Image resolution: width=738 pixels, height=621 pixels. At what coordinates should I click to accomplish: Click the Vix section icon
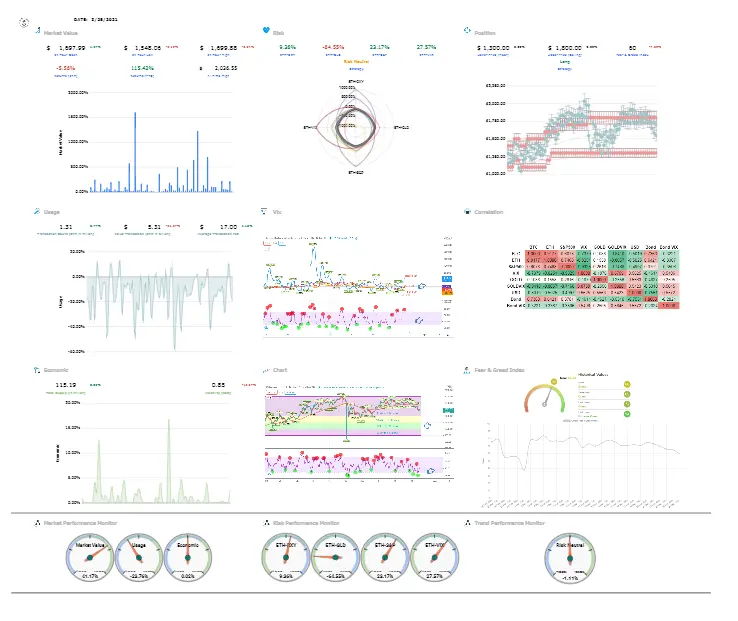click(x=264, y=211)
